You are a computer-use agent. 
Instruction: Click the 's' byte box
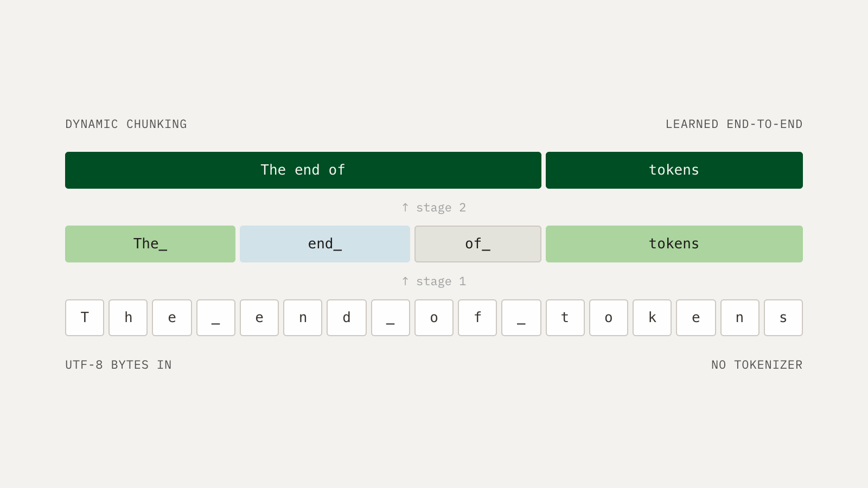(x=783, y=318)
